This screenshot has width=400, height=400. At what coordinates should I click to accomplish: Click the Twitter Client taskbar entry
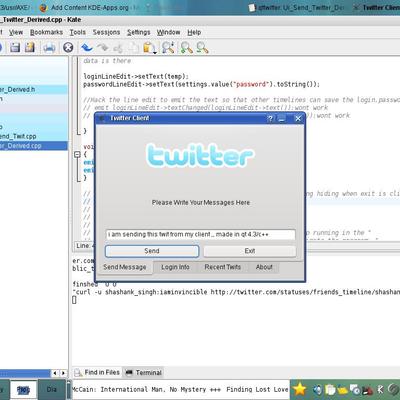[377, 7]
